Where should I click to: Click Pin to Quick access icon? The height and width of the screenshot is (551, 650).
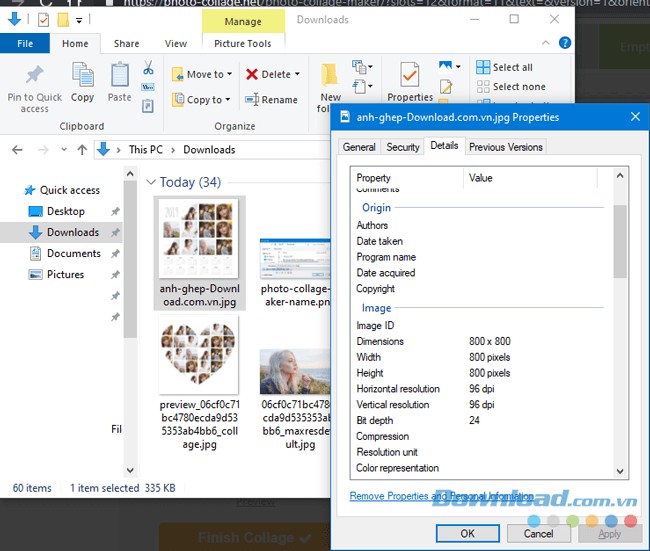[34, 76]
